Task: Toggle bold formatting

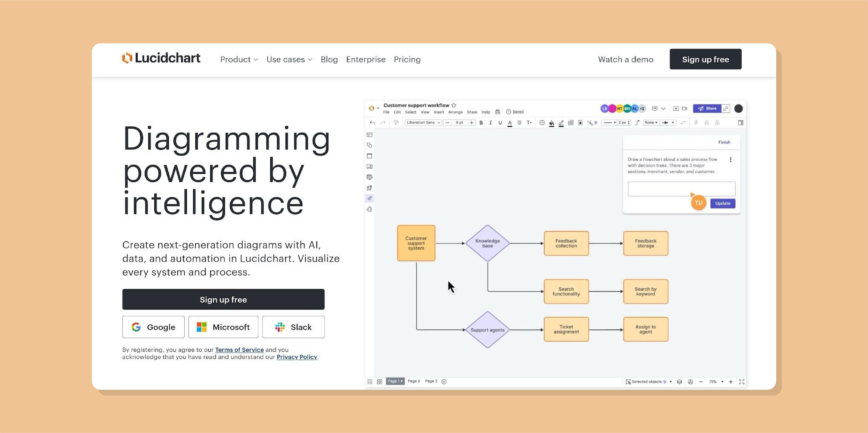Action: tap(481, 123)
